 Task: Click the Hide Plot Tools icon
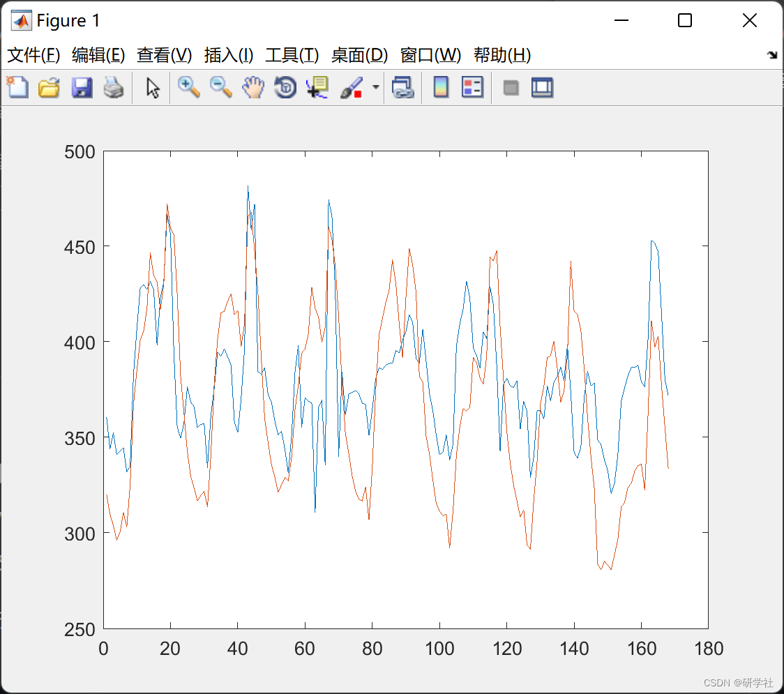coord(511,88)
